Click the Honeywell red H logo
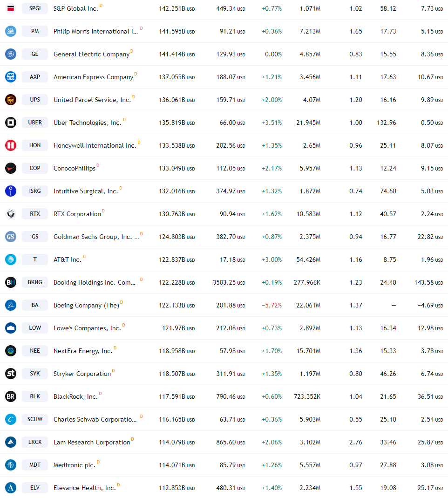Viewport: 448px width, 498px height. pyautogui.click(x=11, y=145)
